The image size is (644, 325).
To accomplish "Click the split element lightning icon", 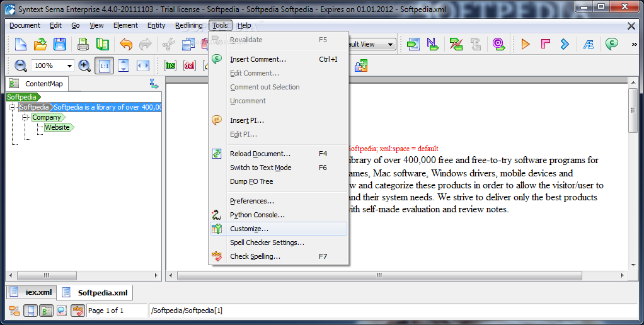I will pos(456,44).
